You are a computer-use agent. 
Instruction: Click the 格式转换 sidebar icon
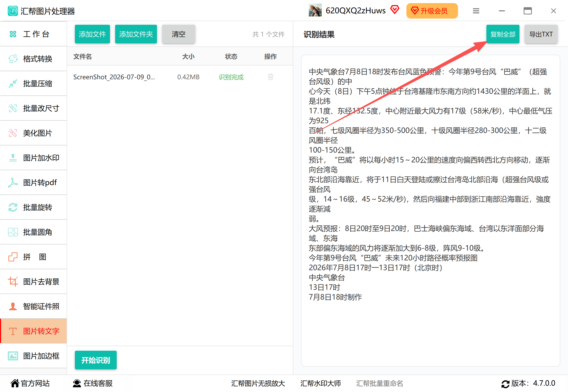13,59
